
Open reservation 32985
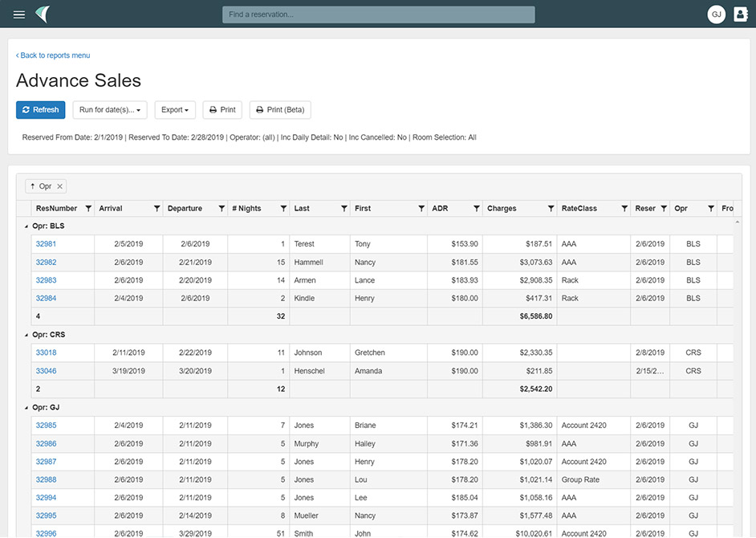[46, 426]
